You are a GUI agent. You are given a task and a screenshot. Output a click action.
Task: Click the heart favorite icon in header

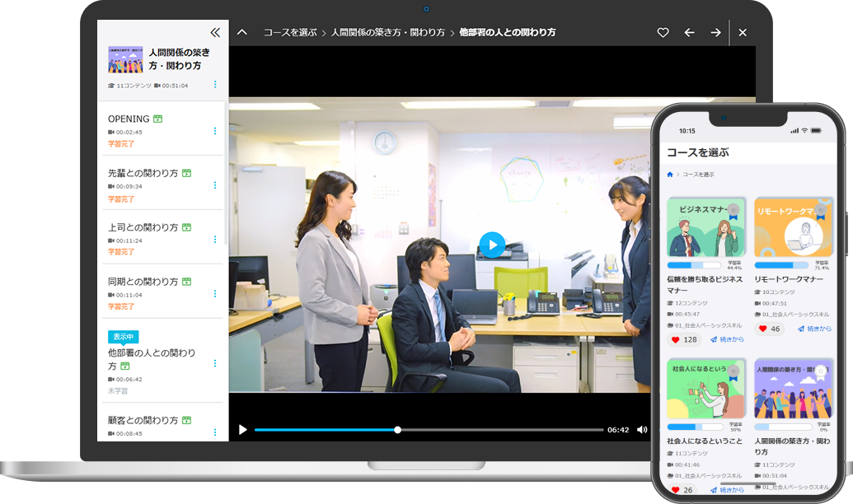pyautogui.click(x=663, y=32)
